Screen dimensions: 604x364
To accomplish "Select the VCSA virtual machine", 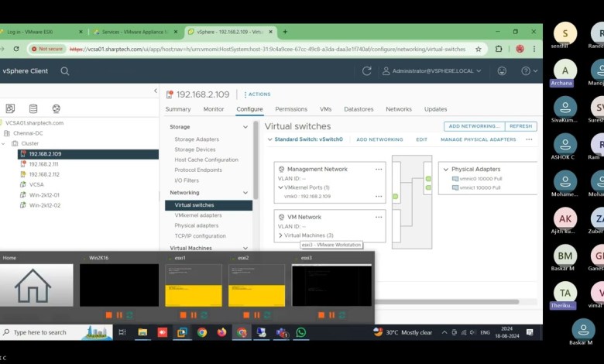I will click(36, 184).
